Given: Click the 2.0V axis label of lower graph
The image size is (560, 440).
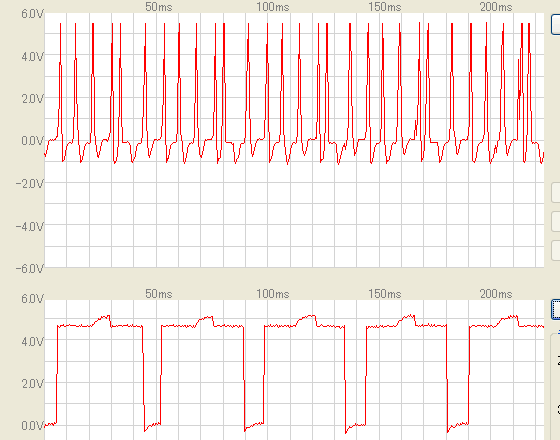Looking at the screenshot, I should pyautogui.click(x=32, y=384).
